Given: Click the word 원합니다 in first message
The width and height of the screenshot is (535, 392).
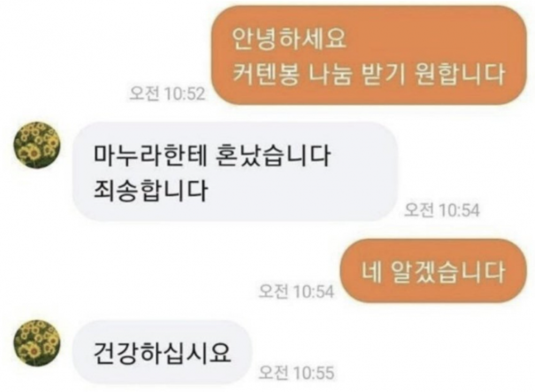Looking at the screenshot, I should coord(460,74).
